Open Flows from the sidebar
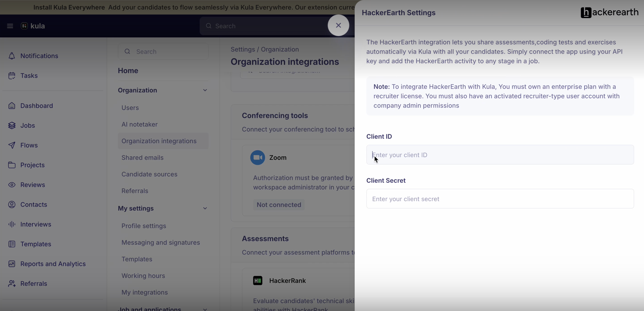Viewport: 644px width, 311px height. point(29,145)
